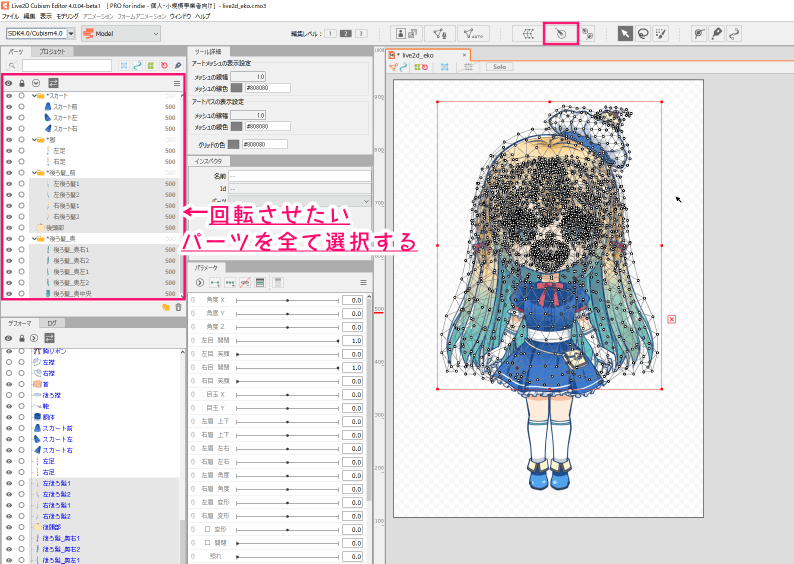Click the 角度 X parameter slider
The image size is (794, 564).
[288, 300]
